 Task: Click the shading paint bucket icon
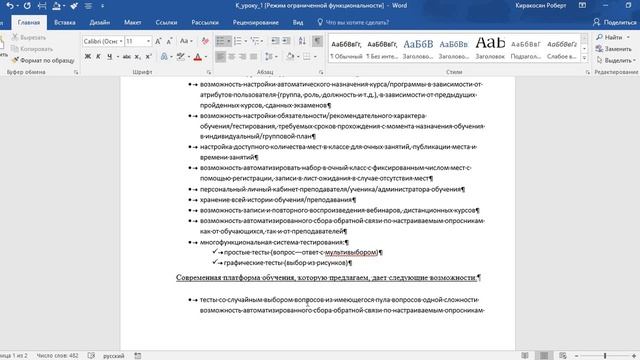290,56
